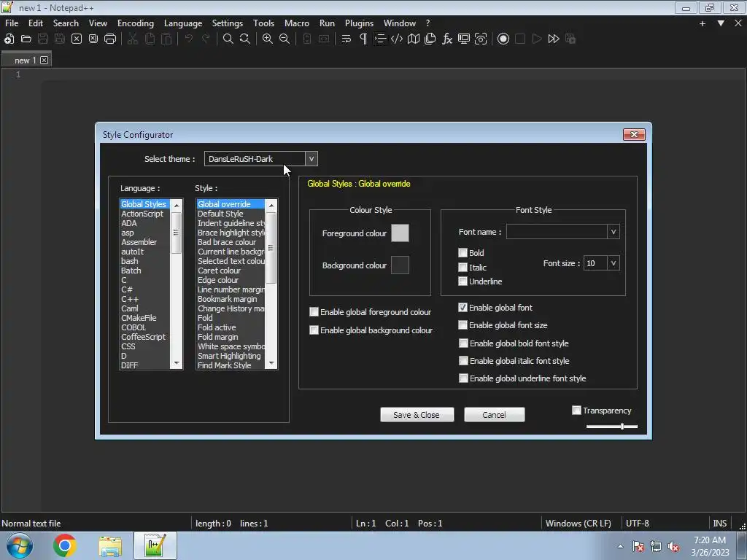Run macro multiple times icon

(x=554, y=39)
